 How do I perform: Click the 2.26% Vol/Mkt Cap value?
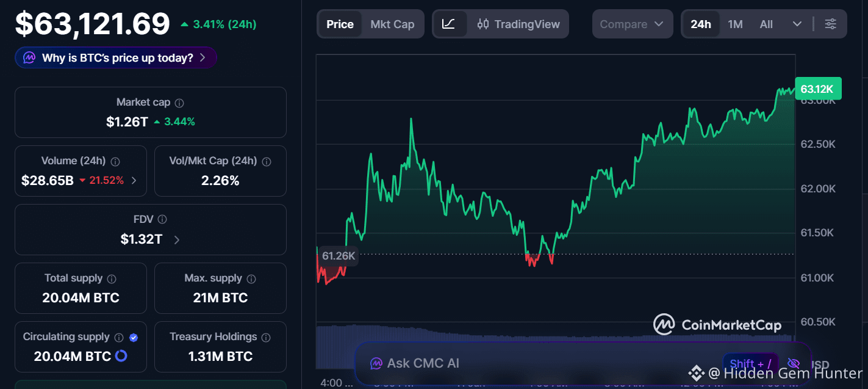tap(220, 181)
